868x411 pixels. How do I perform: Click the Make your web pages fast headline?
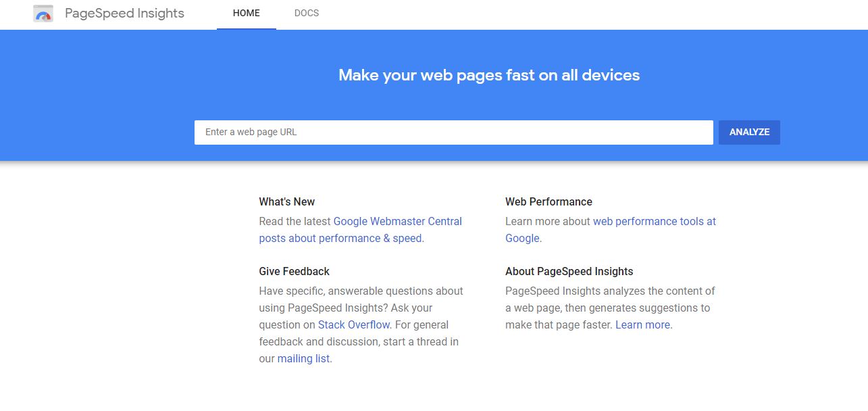click(489, 75)
